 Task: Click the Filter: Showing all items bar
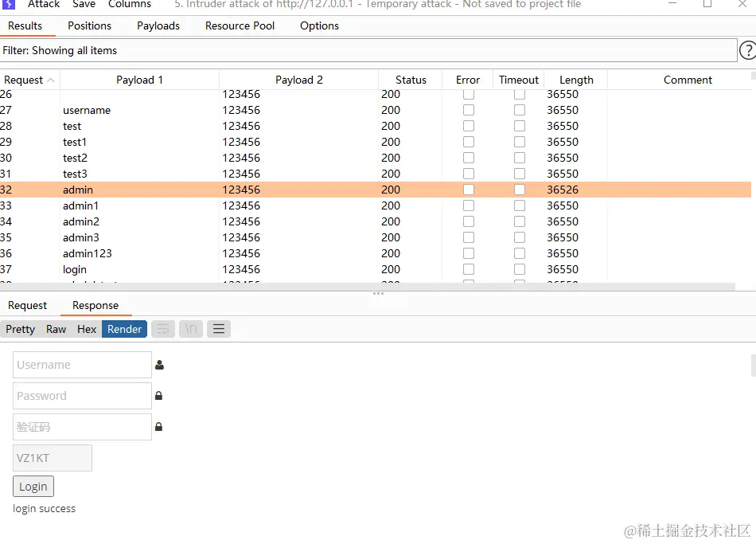tap(368, 51)
